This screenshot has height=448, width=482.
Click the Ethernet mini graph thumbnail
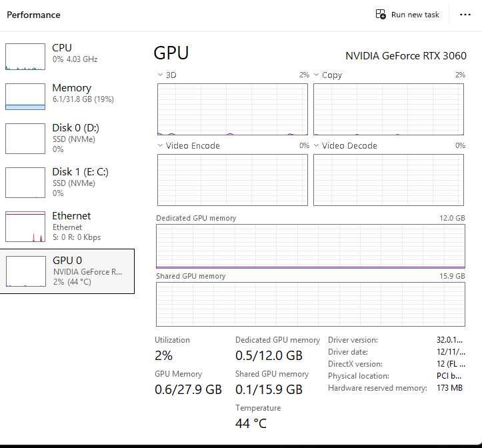pos(25,227)
